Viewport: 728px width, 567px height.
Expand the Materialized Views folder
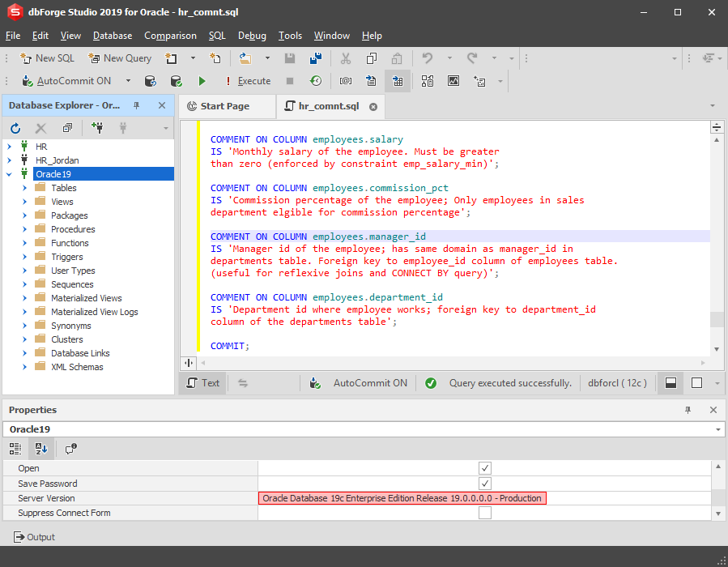(24, 298)
